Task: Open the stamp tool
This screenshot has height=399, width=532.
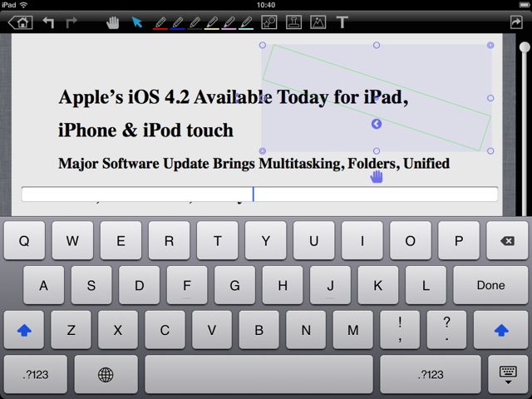Action: (293, 22)
